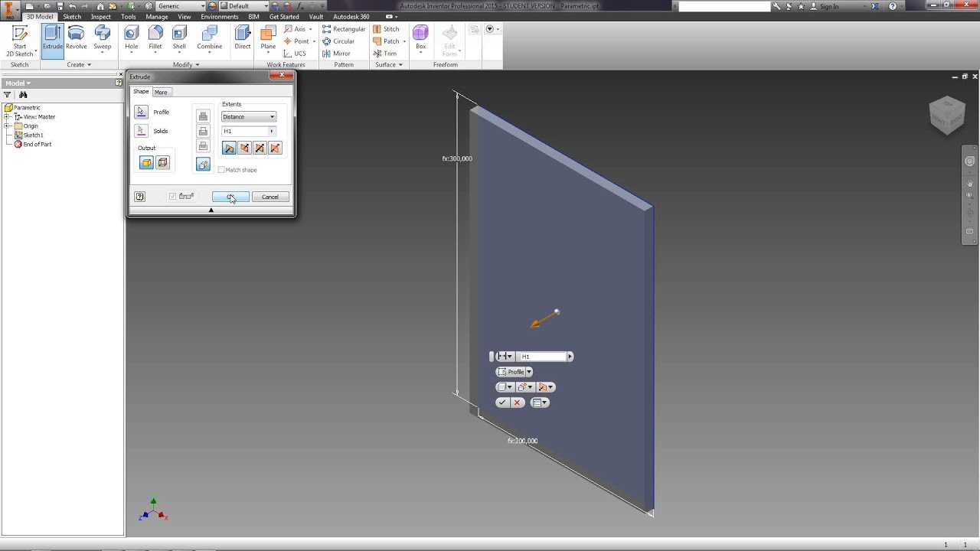Click the Axis work feature
The image size is (980, 551).
pos(298,29)
